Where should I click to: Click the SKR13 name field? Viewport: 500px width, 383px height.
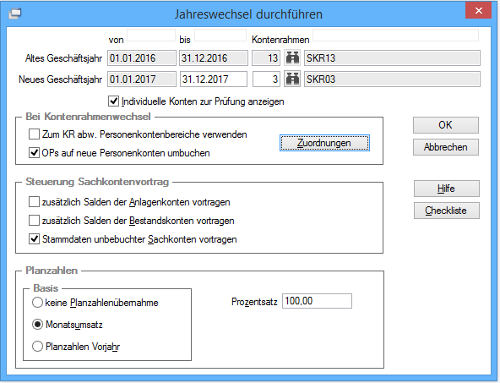coord(392,58)
